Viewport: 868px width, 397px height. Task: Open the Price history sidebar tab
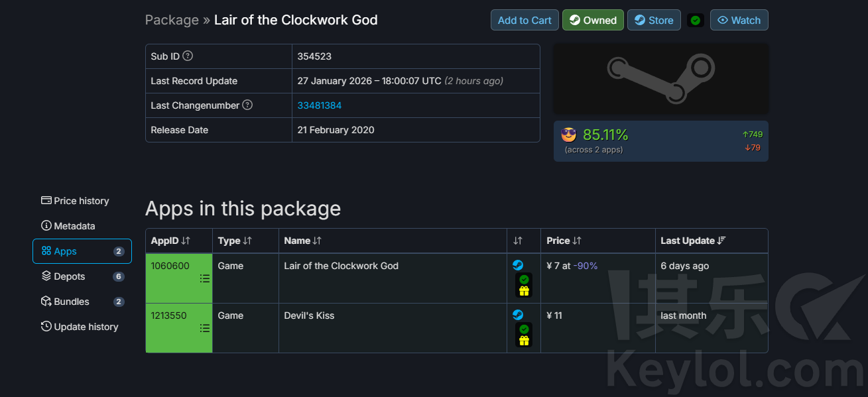tap(75, 201)
